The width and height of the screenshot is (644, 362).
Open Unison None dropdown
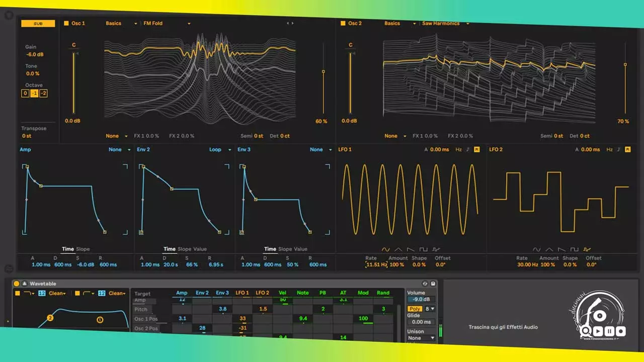(421, 338)
